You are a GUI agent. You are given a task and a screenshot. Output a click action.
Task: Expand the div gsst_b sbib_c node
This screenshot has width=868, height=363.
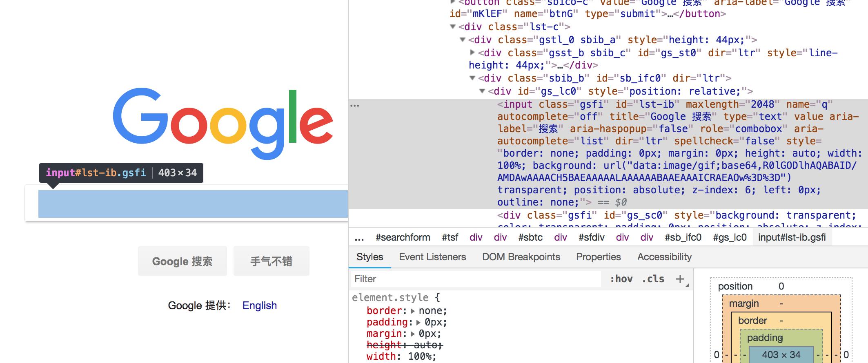tap(472, 52)
